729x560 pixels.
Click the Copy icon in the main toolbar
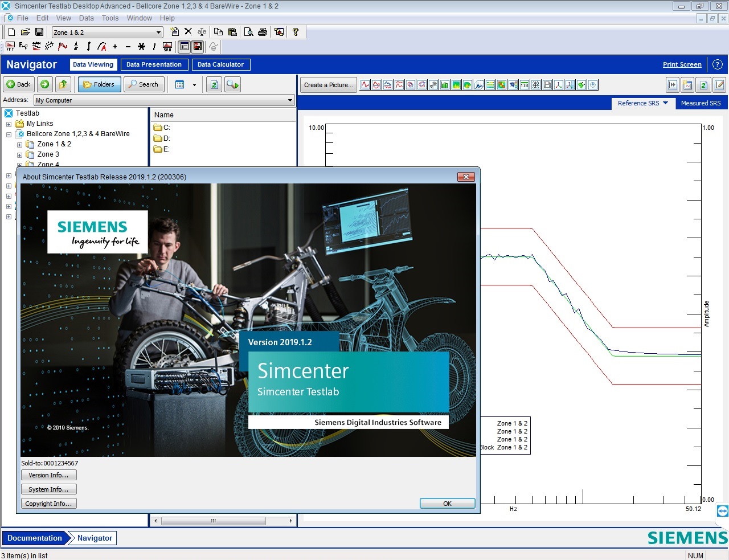(218, 32)
